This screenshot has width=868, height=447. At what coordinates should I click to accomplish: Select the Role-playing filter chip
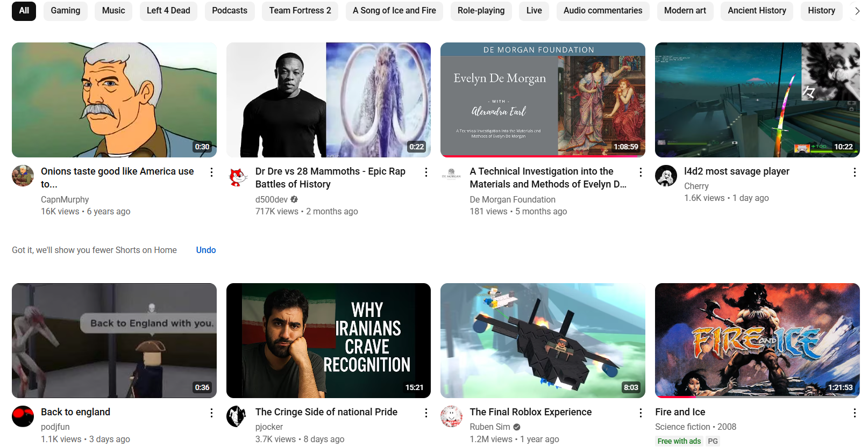481,11
